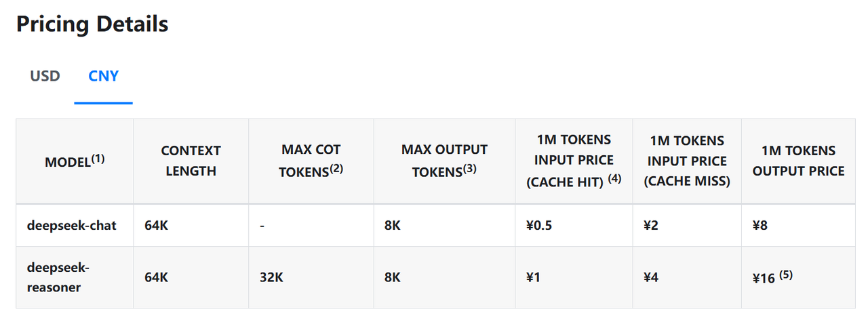Click the ¥0.5 cache hit price
The width and height of the screenshot is (868, 322).
pos(574,226)
